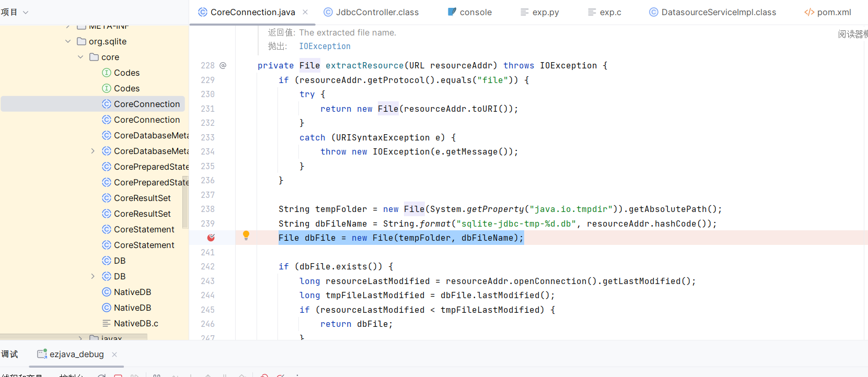This screenshot has width=868, height=377.
Task: Collapse the core package node
Action: click(x=80, y=57)
